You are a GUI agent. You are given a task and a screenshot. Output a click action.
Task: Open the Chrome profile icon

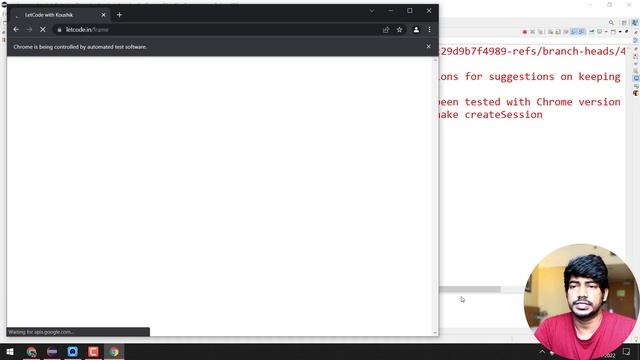[x=416, y=29]
